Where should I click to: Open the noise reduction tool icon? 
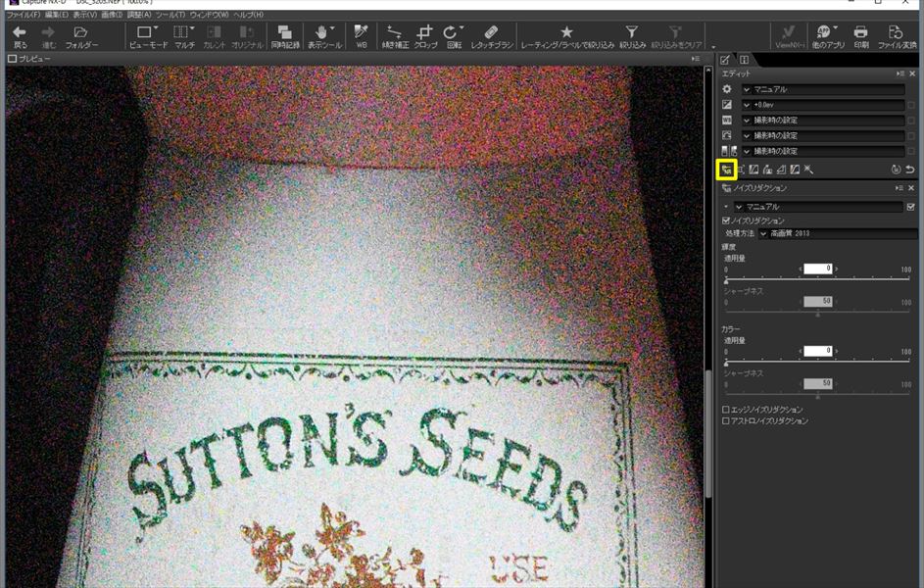coord(727,170)
